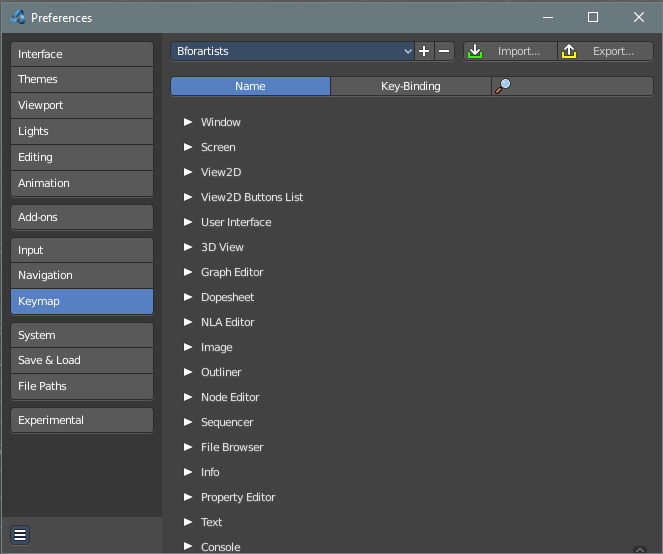Export the keymap configuration

coord(605,51)
